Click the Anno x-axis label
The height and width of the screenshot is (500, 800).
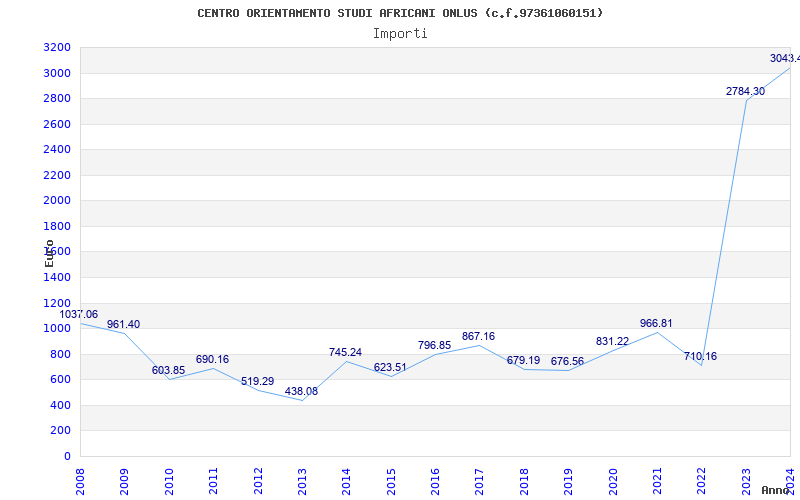click(775, 490)
